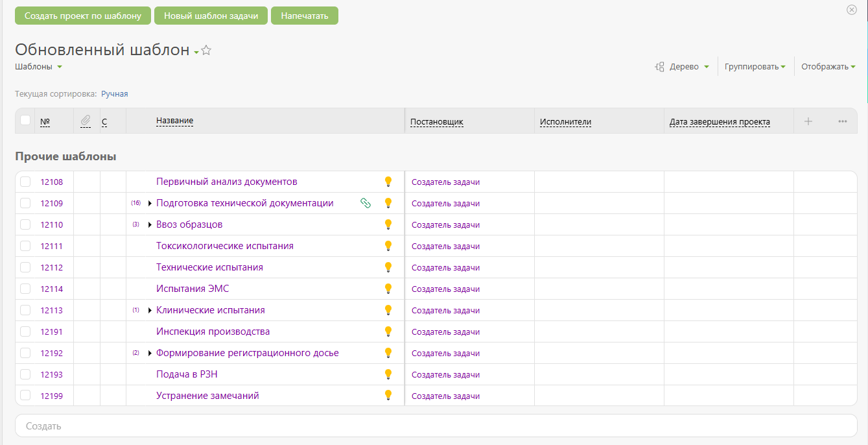Open the Токсикологичесике испытания task link
The image size is (868, 445).
225,246
